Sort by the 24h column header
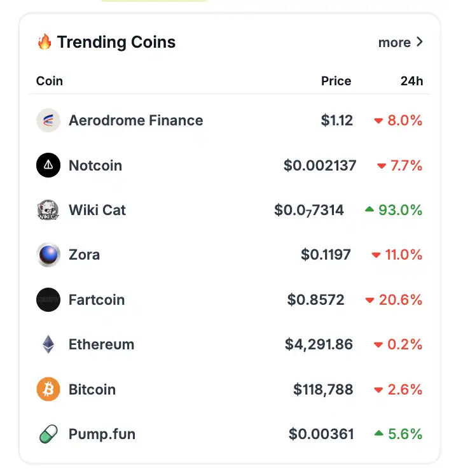The width and height of the screenshot is (449, 476). [411, 81]
